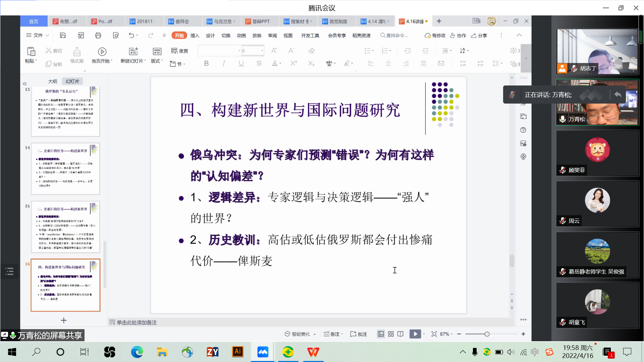Start slideshow with 当前开始 play icon
The height and width of the screenshot is (362, 644).
click(x=102, y=51)
